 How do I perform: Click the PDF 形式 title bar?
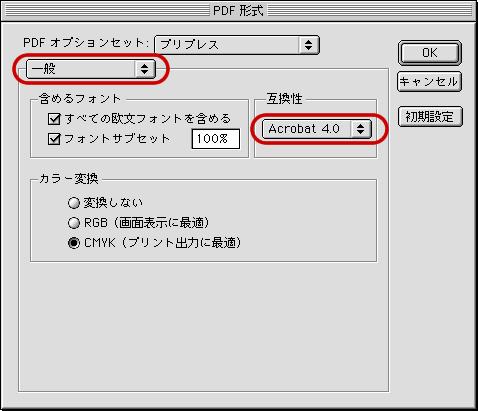[239, 11]
